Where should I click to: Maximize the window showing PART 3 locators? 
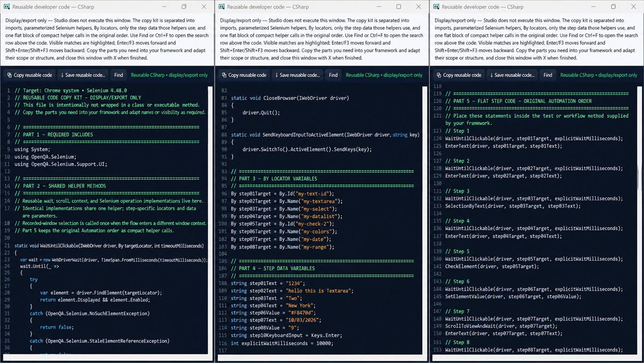click(x=398, y=7)
